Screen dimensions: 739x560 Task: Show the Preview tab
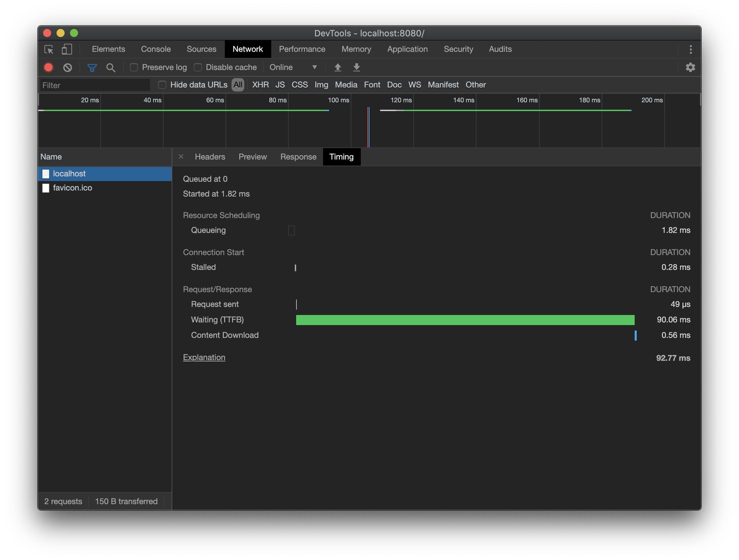252,157
